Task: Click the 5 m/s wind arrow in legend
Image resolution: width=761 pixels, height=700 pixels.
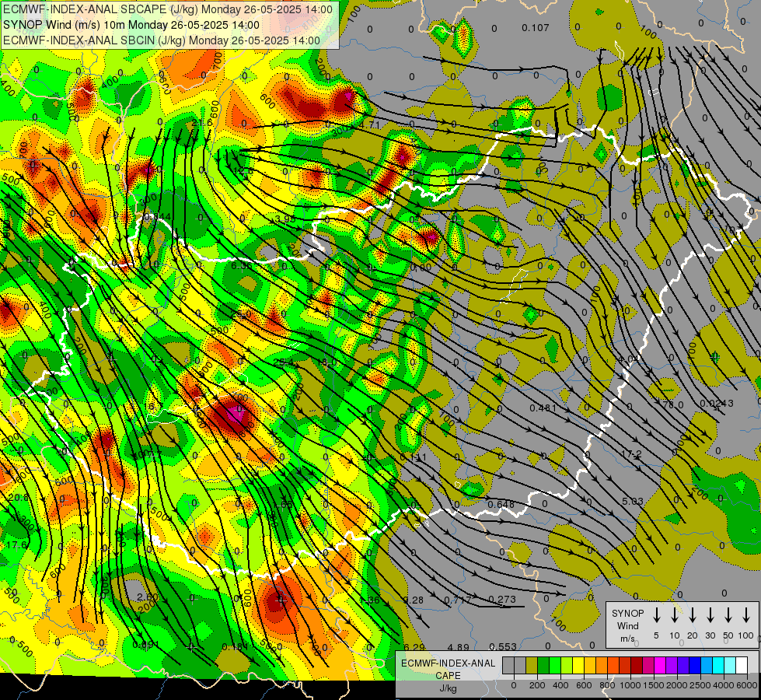Action: (x=656, y=614)
